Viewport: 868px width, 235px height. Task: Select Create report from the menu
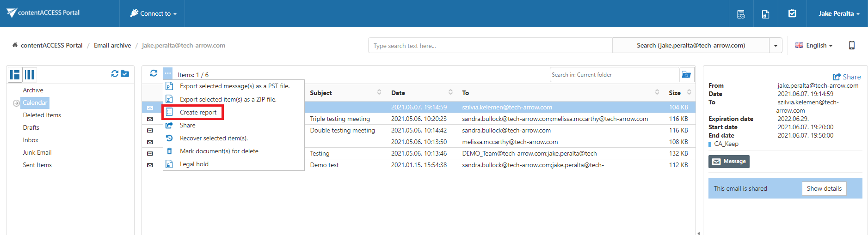(x=198, y=112)
